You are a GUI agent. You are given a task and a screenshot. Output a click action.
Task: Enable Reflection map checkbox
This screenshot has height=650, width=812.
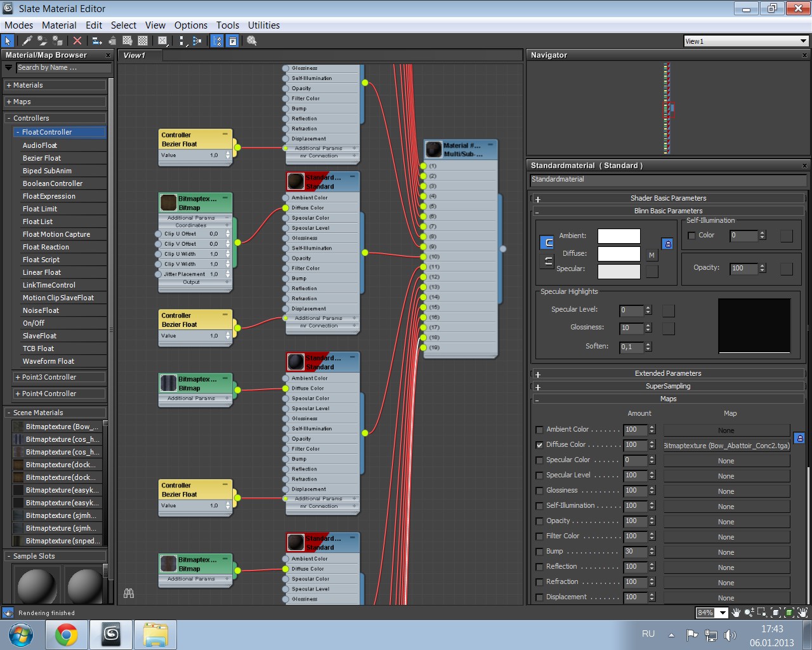tap(539, 567)
